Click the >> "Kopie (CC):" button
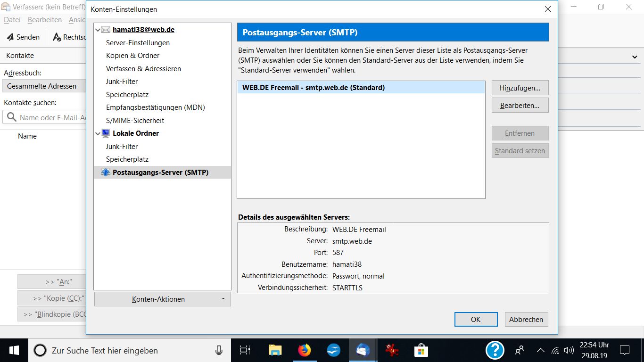This screenshot has height=362, width=644. (x=52, y=298)
